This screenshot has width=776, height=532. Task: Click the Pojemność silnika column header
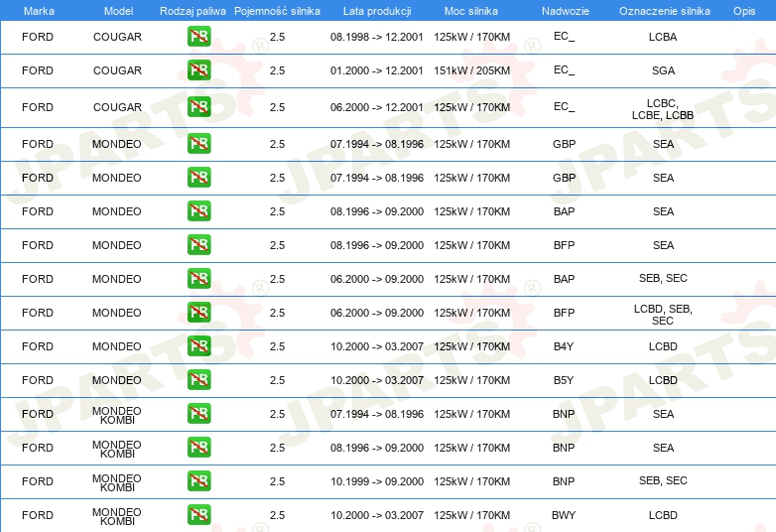[277, 11]
